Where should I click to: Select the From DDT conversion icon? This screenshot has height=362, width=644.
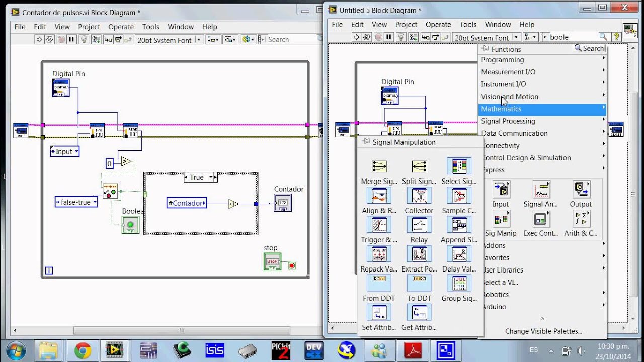pos(379,283)
